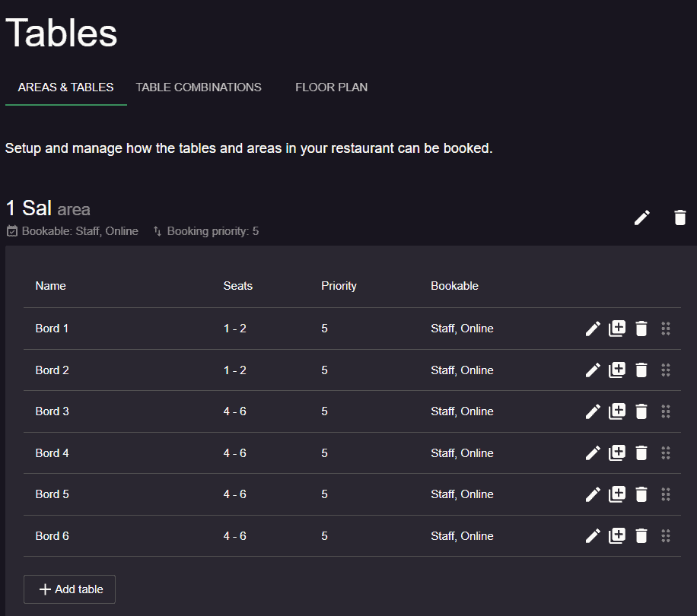Select the Areas & Tables tab
Viewport: 697px width, 616px height.
point(65,87)
